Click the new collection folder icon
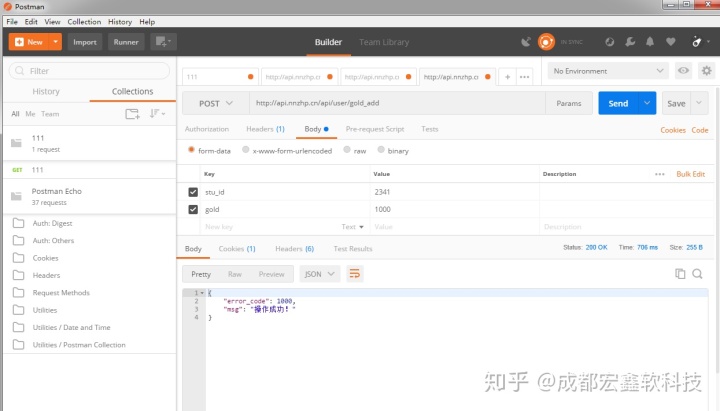The width and height of the screenshot is (720, 411). [132, 114]
